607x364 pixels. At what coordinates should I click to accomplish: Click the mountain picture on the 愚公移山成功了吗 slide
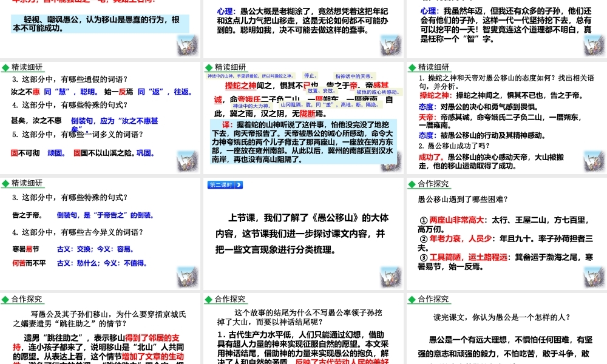[594, 161]
